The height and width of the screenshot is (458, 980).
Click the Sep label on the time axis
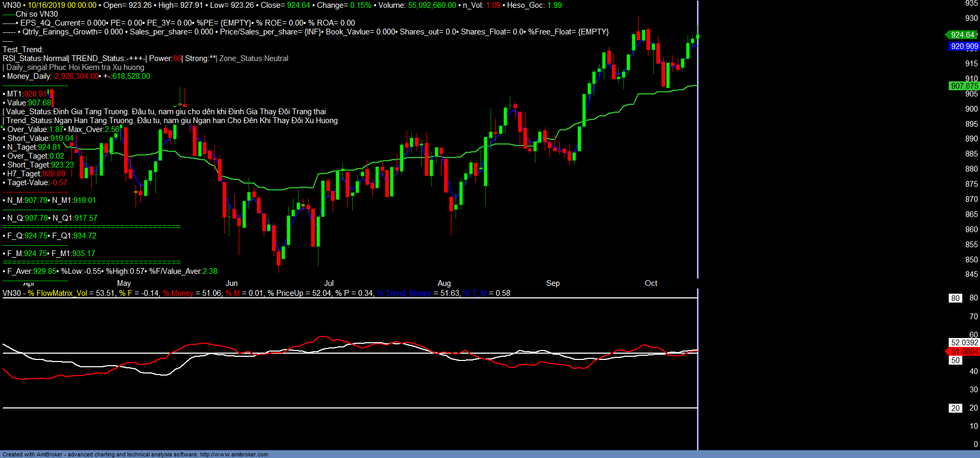pyautogui.click(x=553, y=283)
